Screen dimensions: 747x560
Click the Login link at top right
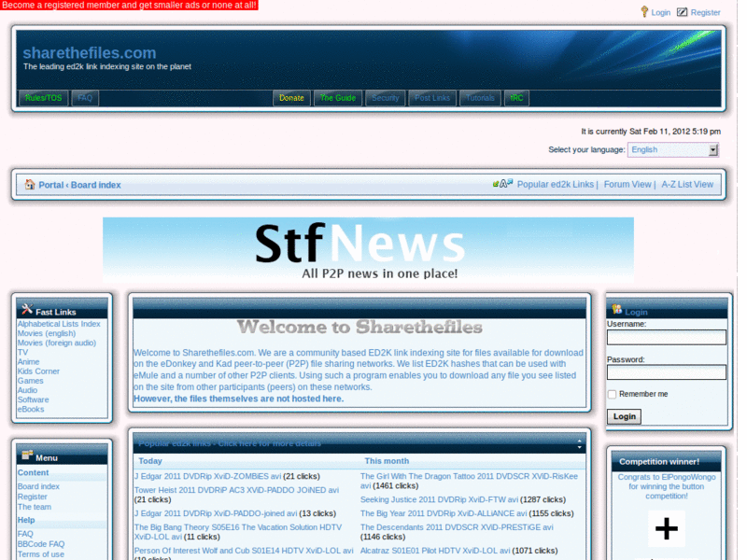click(660, 12)
